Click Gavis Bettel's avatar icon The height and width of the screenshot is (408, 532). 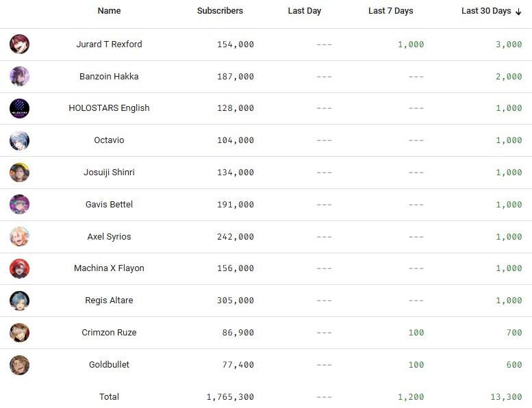pos(19,205)
